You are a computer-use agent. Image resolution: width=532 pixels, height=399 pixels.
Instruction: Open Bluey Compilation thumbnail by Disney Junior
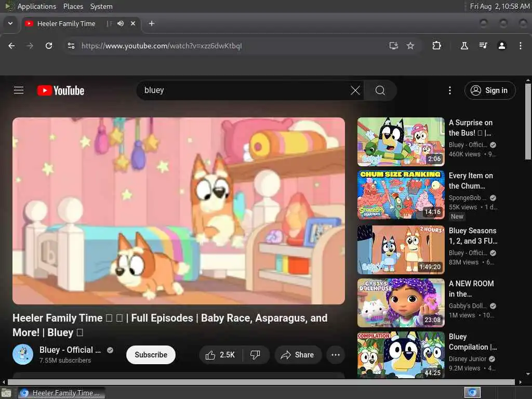tap(401, 355)
